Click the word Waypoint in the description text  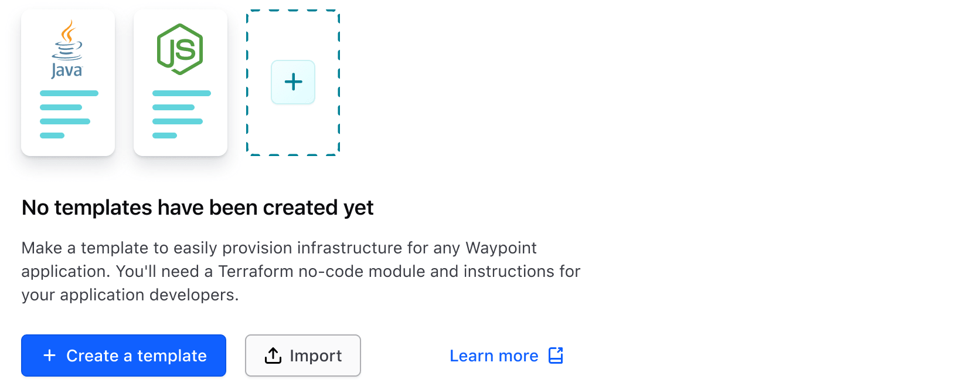click(x=501, y=248)
